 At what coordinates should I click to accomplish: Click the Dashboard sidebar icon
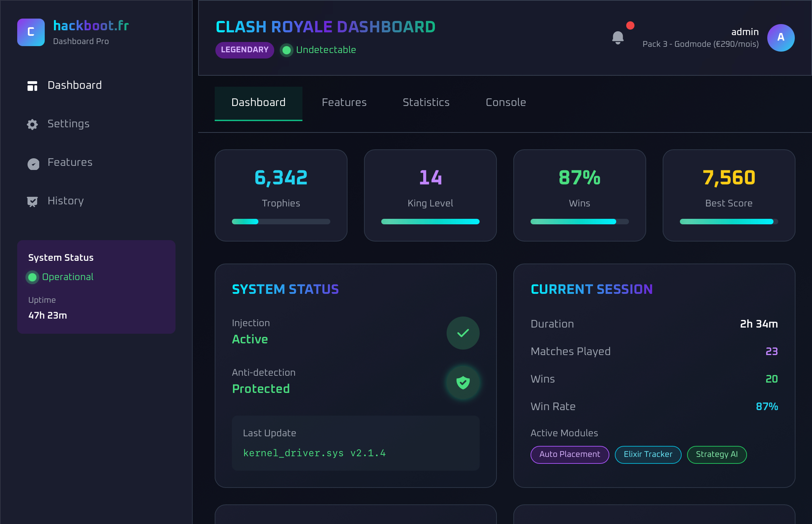pyautogui.click(x=32, y=86)
